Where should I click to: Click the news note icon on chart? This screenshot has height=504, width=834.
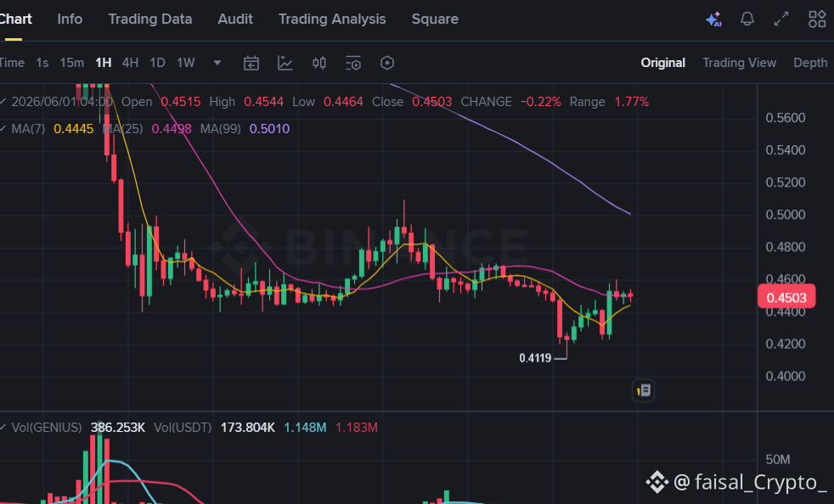(x=644, y=391)
